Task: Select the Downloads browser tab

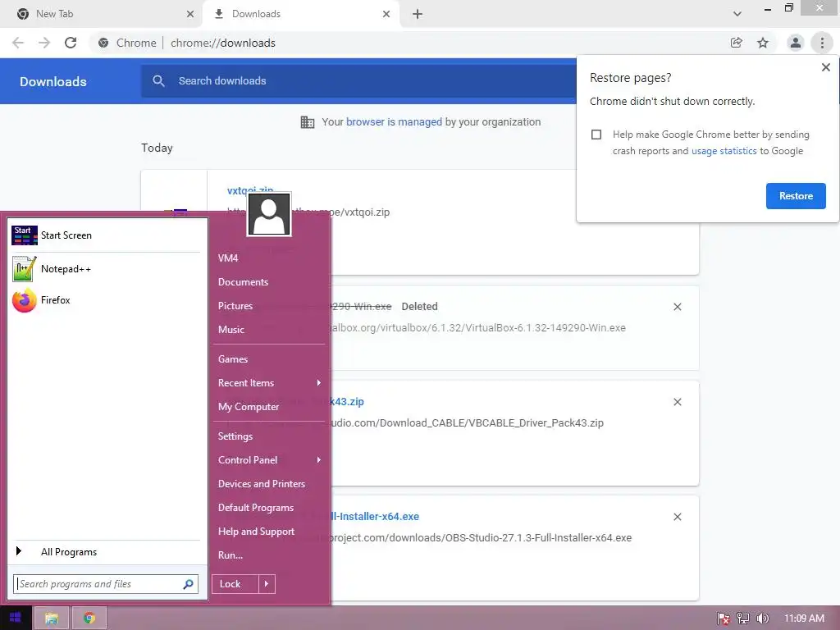Action: click(301, 14)
